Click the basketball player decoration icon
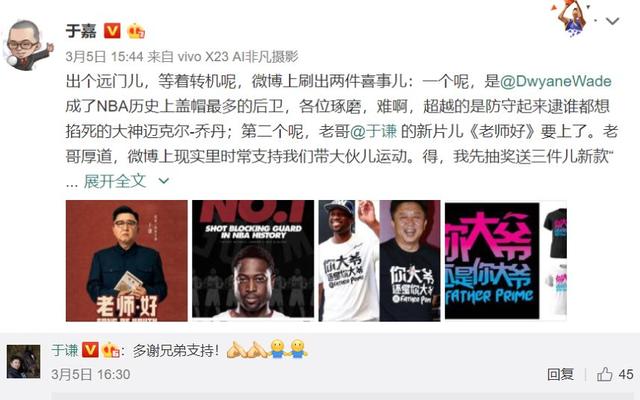640x400 pixels. 570,18
